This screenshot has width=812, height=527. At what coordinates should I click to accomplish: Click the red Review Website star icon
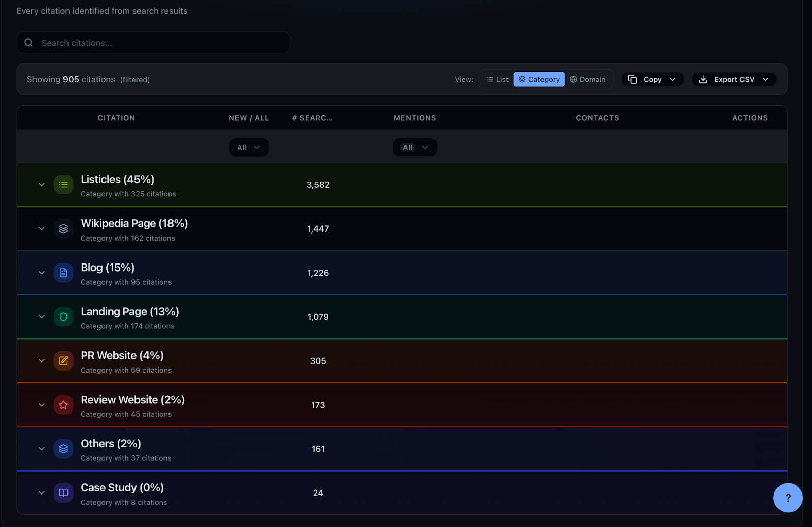coord(63,405)
